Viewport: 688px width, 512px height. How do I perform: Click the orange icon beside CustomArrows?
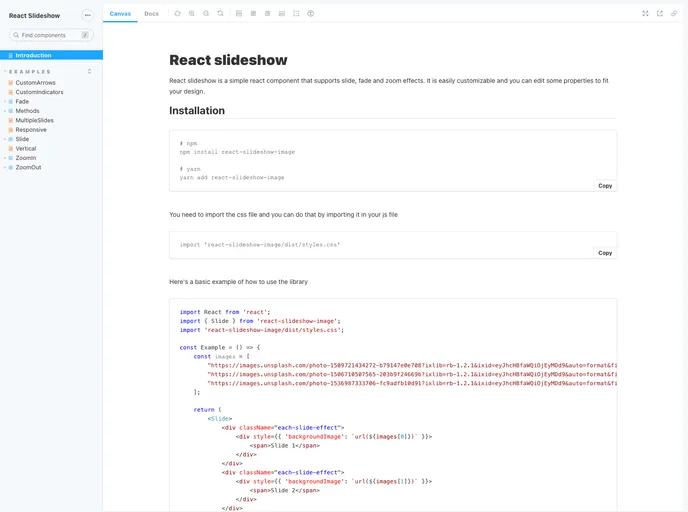coord(11,82)
